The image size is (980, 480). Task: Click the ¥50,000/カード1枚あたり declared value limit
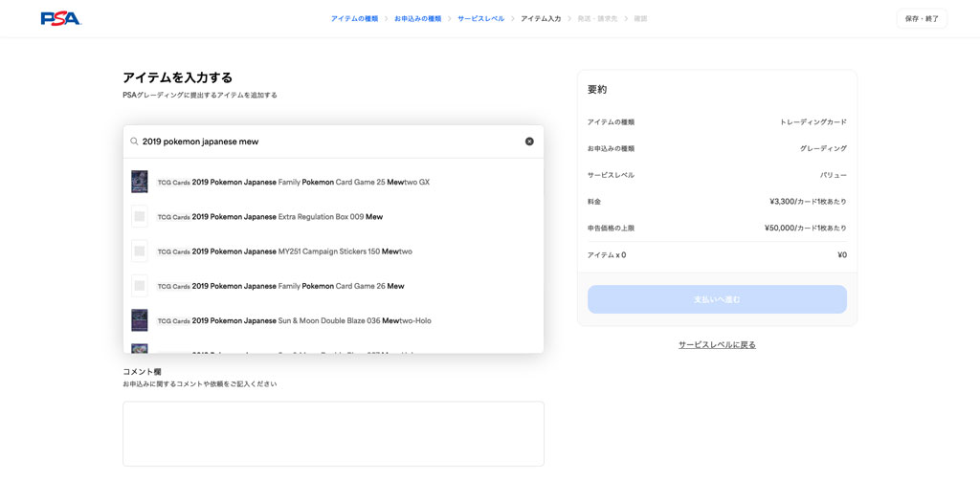click(x=806, y=229)
